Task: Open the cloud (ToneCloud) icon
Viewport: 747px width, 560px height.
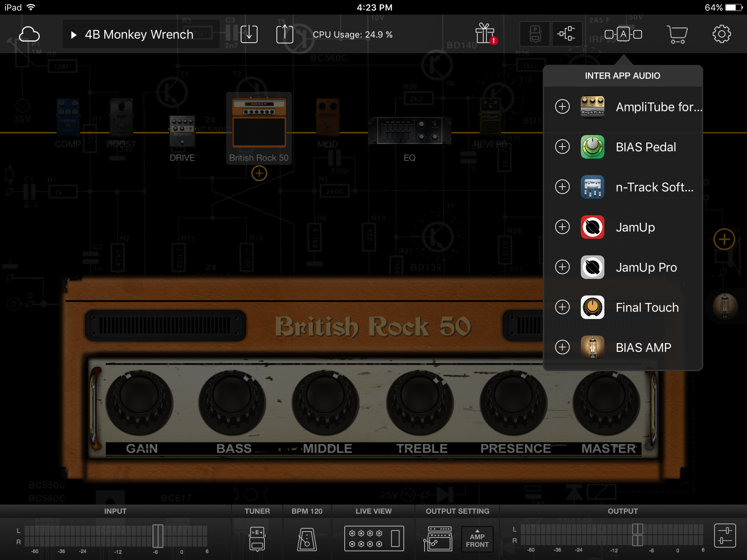Action: coord(29,34)
